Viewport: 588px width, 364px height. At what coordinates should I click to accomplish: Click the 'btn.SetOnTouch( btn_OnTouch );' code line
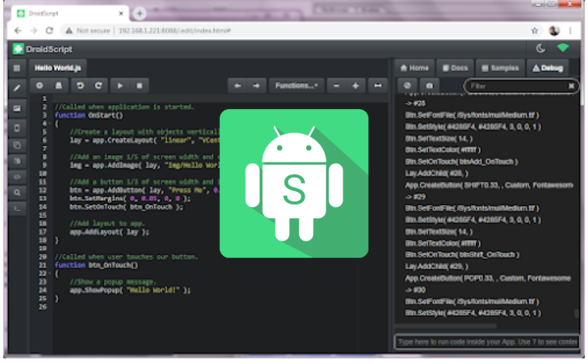coord(126,207)
